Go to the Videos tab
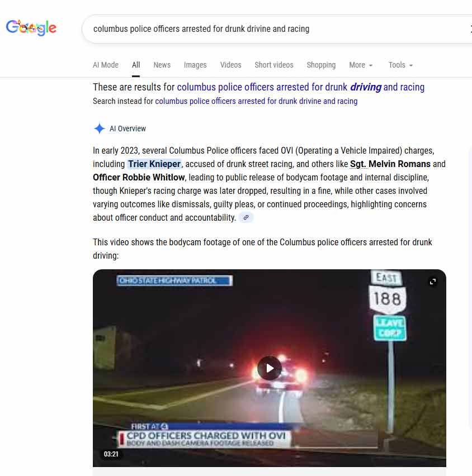This screenshot has width=472, height=476. coord(230,65)
